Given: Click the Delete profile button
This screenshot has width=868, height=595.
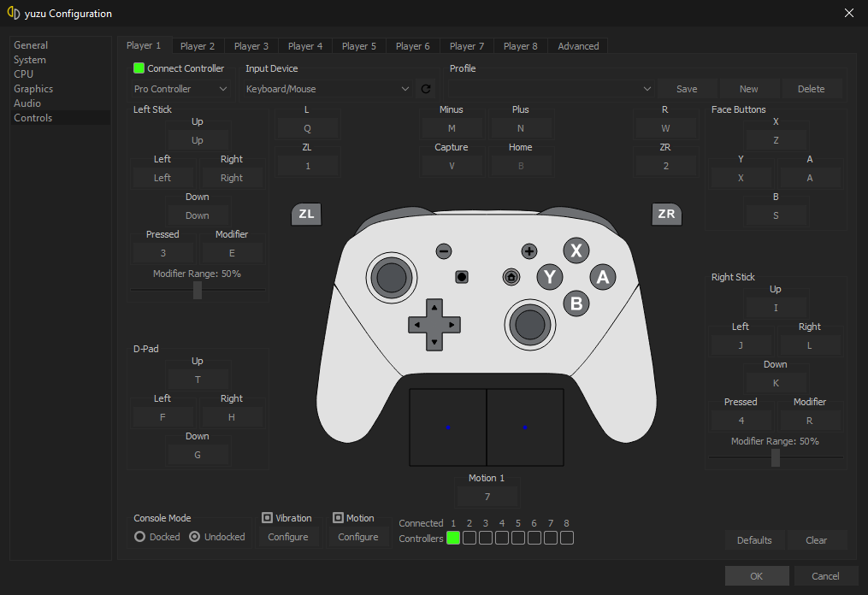Looking at the screenshot, I should (x=811, y=89).
